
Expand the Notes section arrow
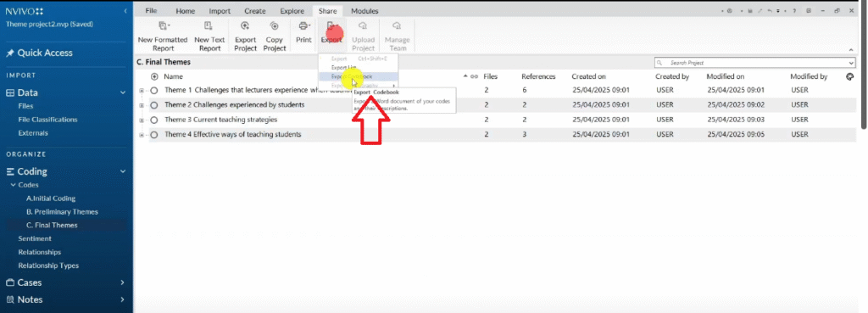pyautogui.click(x=123, y=299)
